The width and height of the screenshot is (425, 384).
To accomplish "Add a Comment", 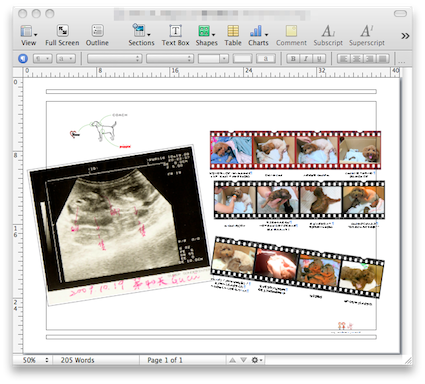I will [291, 35].
